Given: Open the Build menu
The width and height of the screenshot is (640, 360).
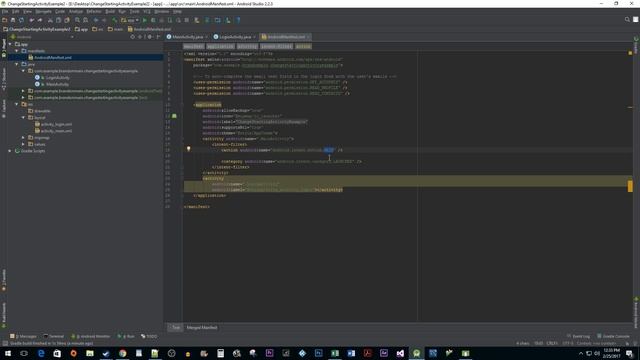Looking at the screenshot, I should click(110, 11).
